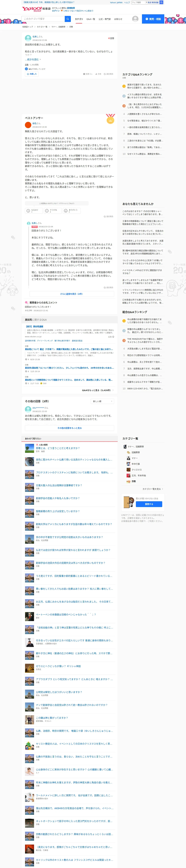Click the blue 質問する button
Viewport: 186px width, 868px height.
pos(149,504)
